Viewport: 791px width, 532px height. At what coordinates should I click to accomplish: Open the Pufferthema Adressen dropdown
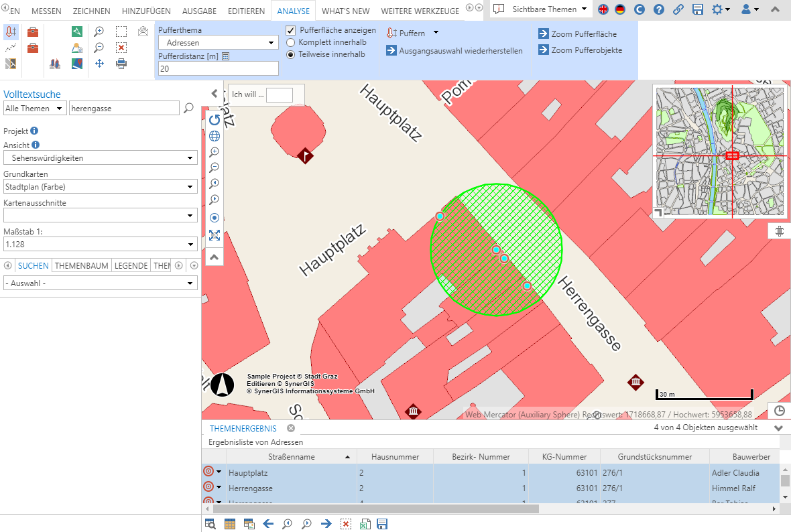click(x=218, y=43)
